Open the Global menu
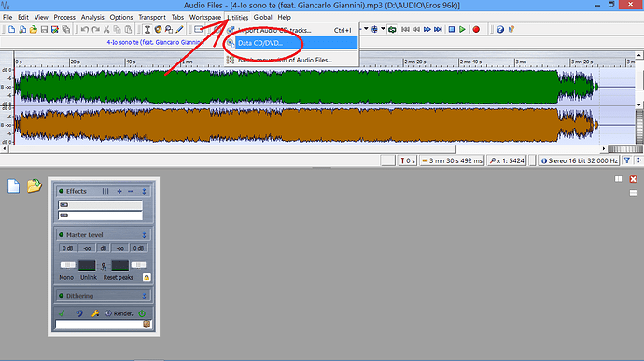 click(x=262, y=17)
